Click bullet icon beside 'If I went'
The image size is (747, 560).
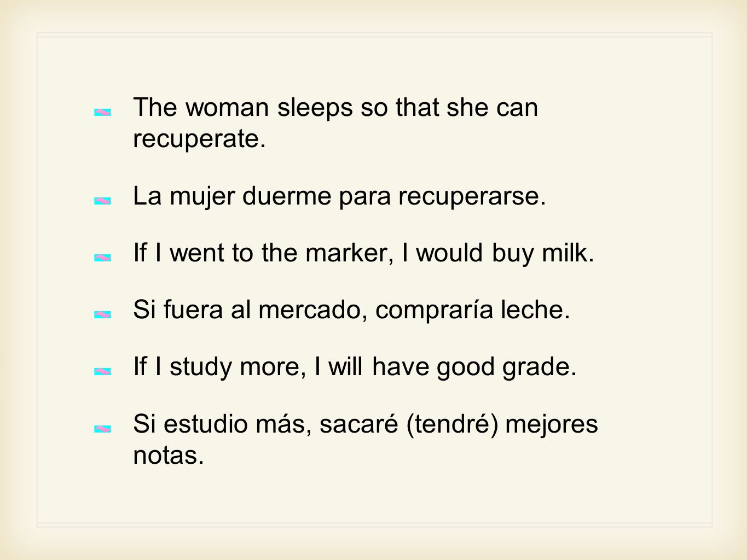point(102,258)
